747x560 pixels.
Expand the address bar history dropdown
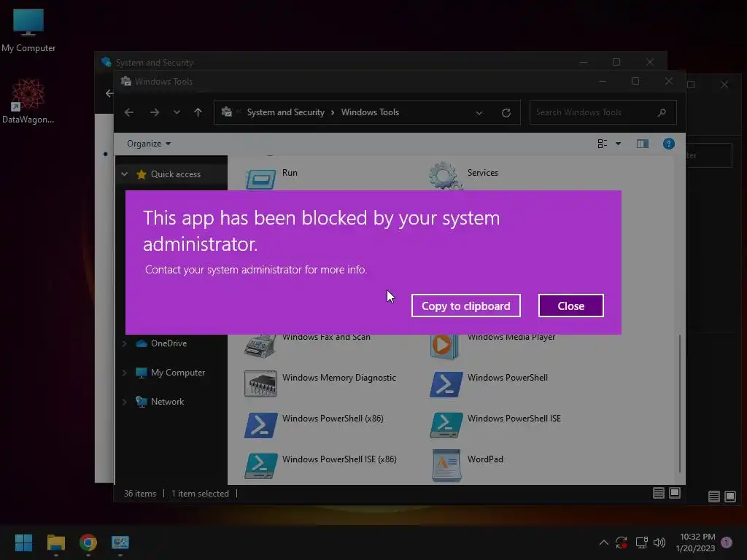tap(479, 113)
